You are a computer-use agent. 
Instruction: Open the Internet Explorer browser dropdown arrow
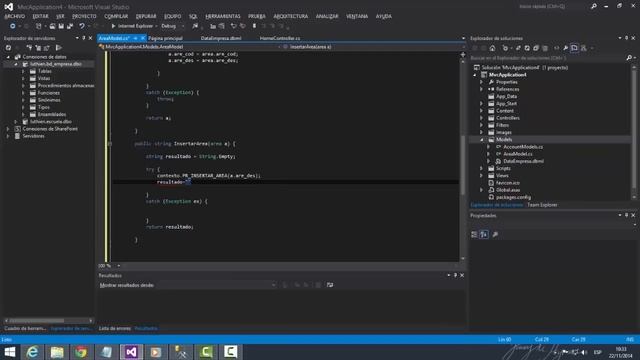156,26
